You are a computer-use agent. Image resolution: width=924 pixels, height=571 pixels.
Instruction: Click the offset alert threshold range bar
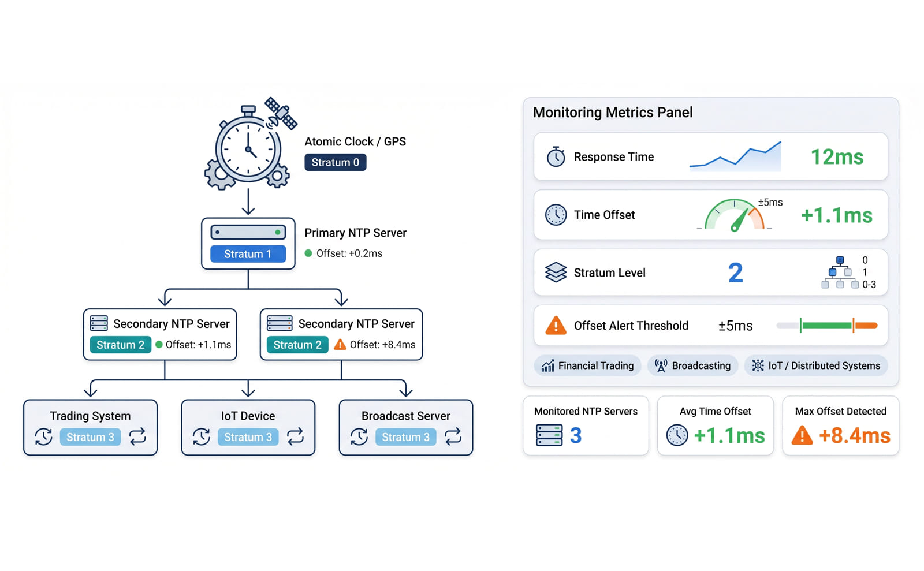827,326
